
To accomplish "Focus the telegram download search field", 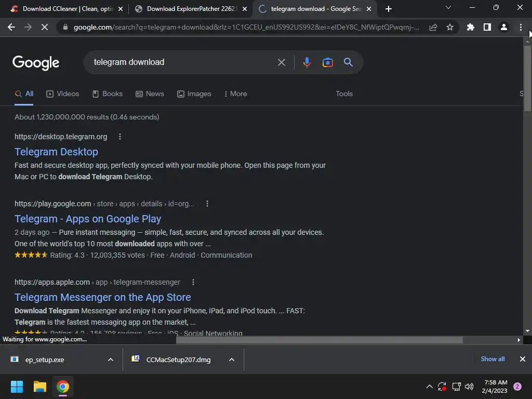I will click(x=183, y=62).
